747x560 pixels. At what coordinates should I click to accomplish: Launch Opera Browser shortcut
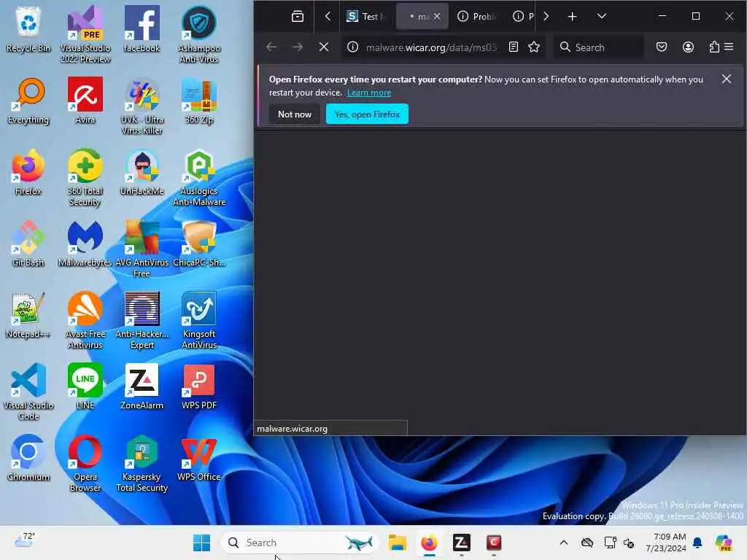[85, 464]
